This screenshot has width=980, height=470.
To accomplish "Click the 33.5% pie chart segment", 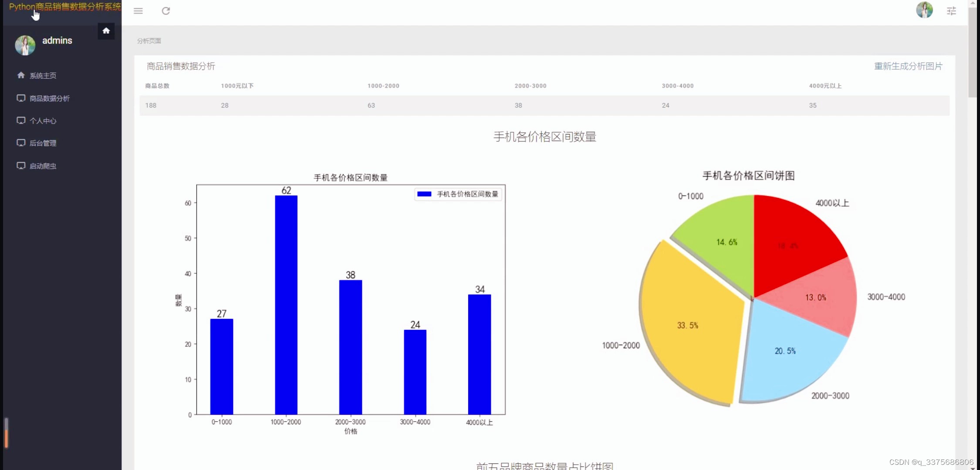I will click(687, 325).
